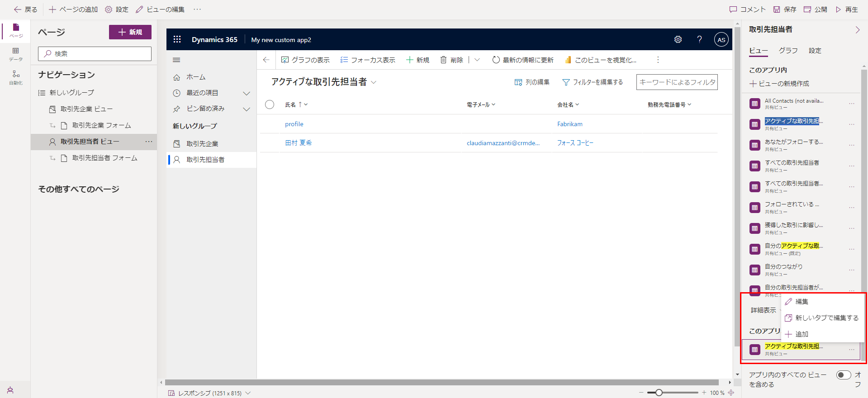Click ビューの新規作成 (New view)

(779, 84)
